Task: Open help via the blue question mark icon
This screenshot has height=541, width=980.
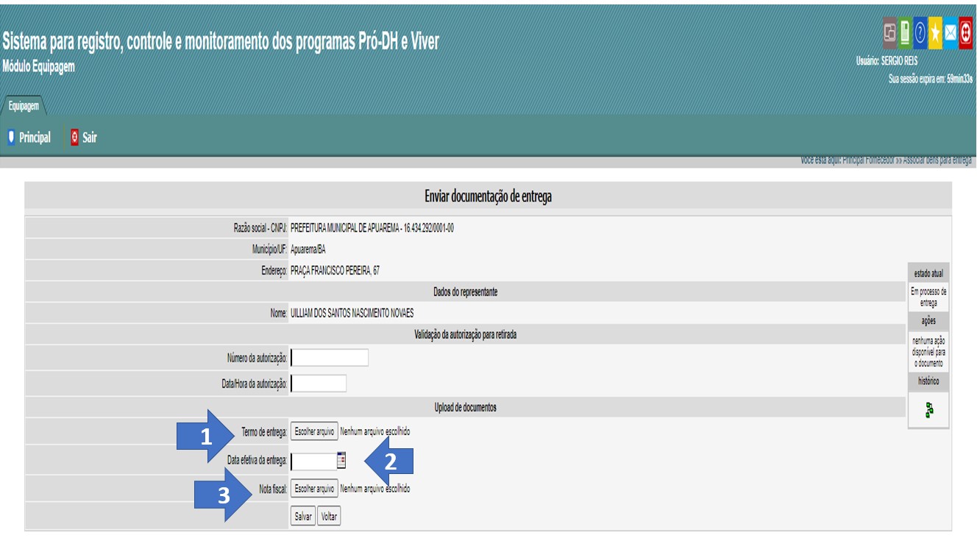Action: point(920,33)
